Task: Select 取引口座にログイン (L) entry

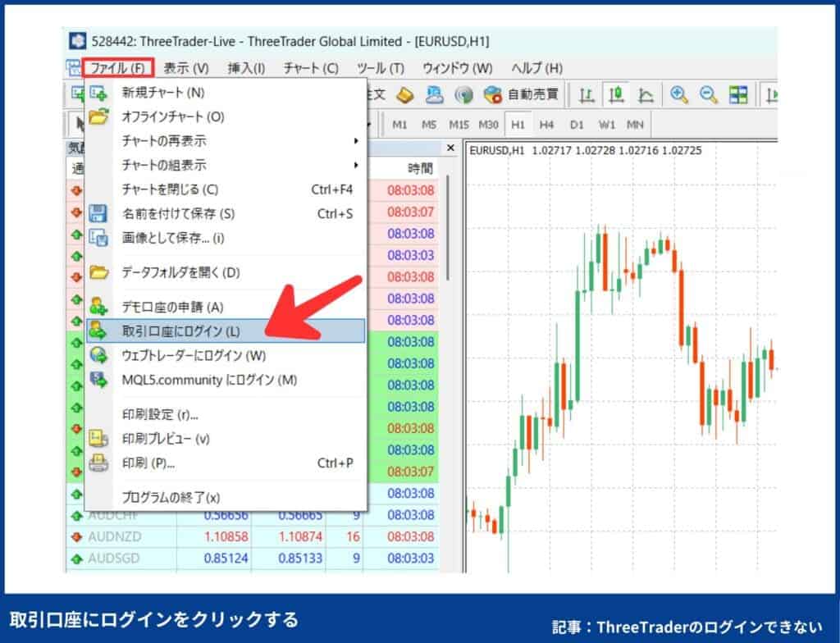Action: pos(226,331)
